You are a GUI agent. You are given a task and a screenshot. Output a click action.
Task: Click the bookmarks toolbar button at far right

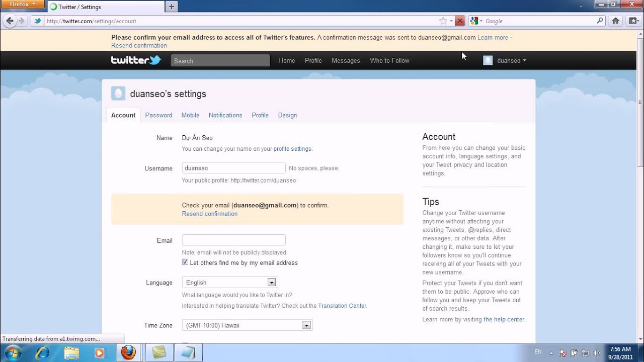point(633,21)
